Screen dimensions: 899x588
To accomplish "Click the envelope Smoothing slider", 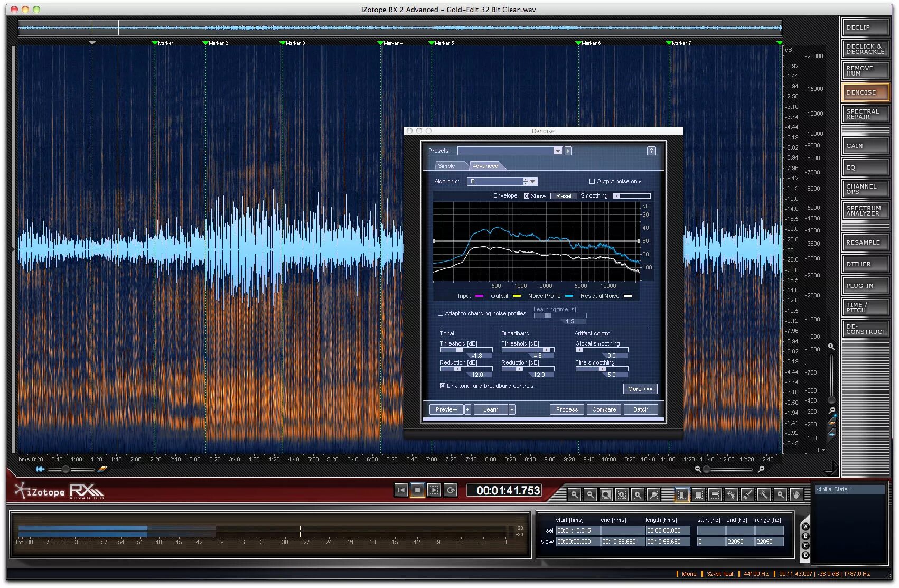I will pyautogui.click(x=631, y=196).
